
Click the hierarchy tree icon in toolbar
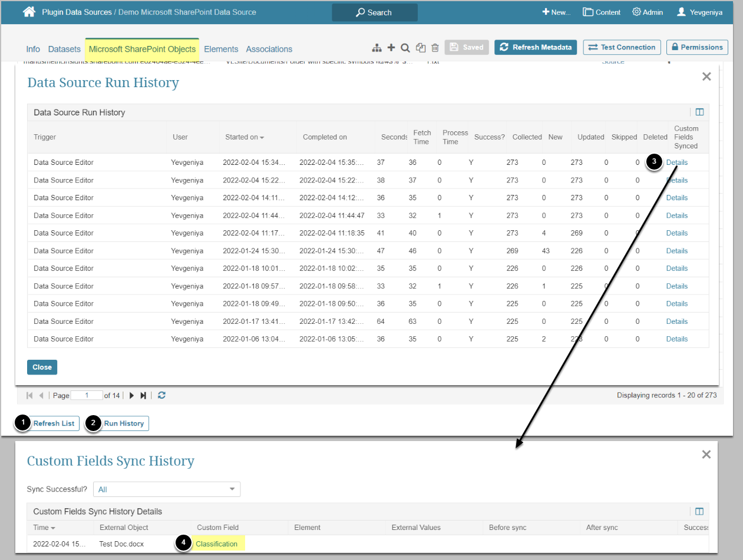point(377,48)
